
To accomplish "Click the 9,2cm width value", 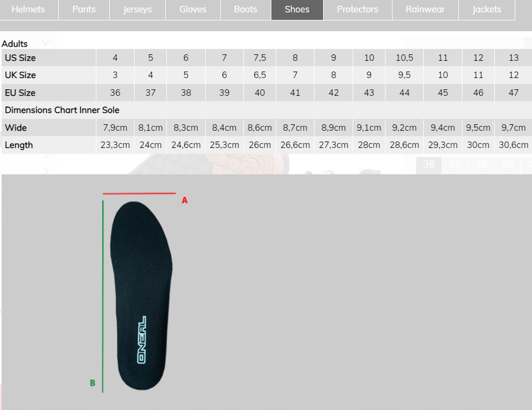I will pos(404,128).
